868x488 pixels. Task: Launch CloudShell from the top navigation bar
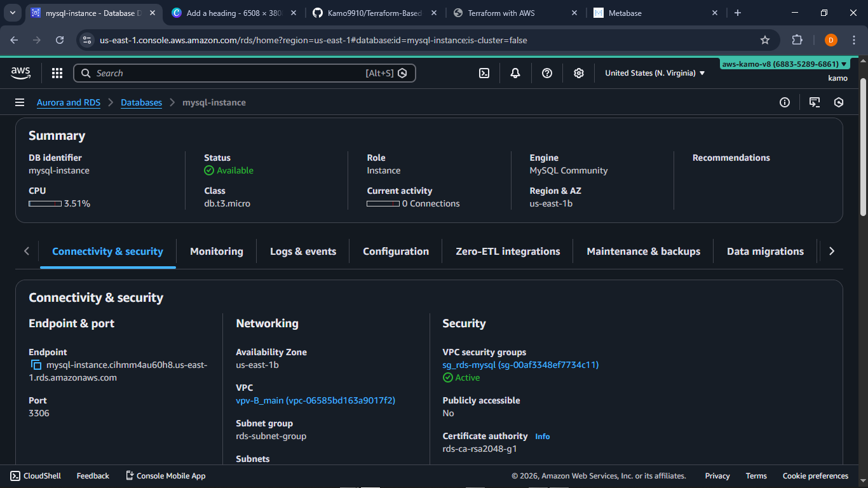(x=484, y=73)
